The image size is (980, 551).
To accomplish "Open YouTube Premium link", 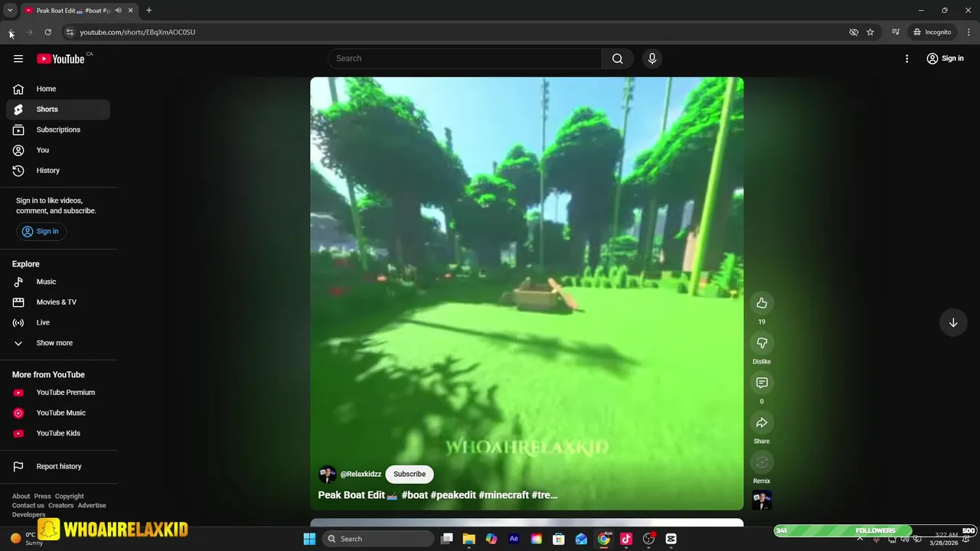I will 58,393.
